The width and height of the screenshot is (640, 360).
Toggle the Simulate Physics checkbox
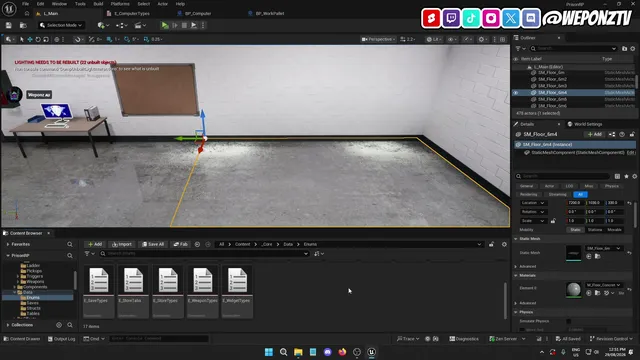[569, 321]
